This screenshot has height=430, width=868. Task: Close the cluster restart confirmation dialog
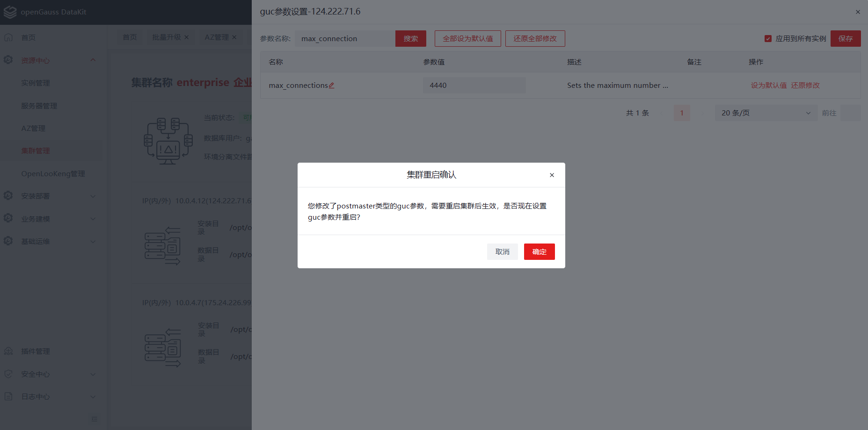point(552,175)
